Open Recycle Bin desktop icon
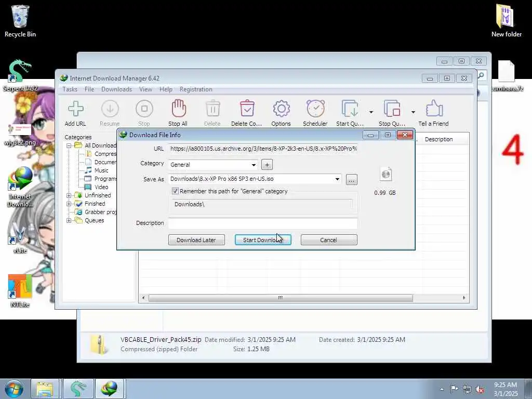The image size is (532, 399). click(x=20, y=21)
